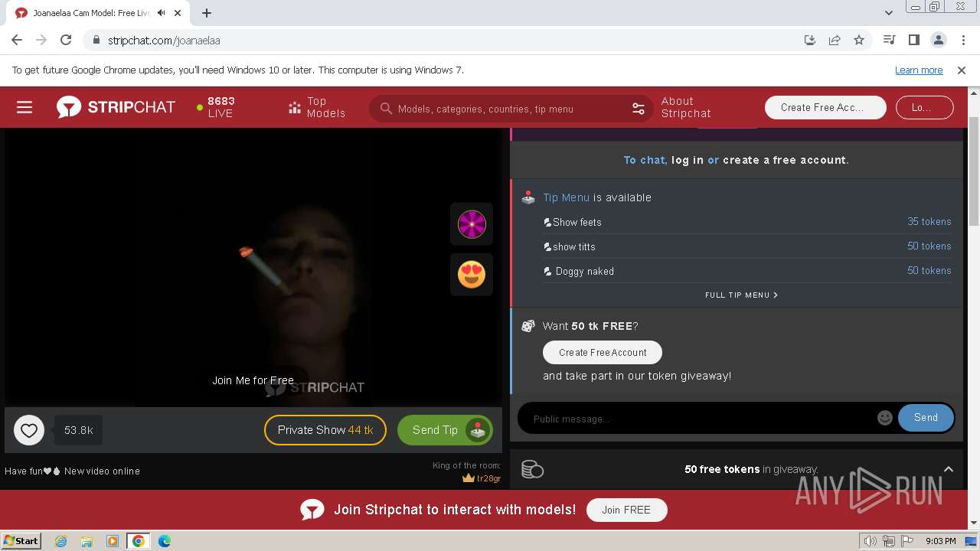Click the Action Center flag in tray

[x=908, y=541]
